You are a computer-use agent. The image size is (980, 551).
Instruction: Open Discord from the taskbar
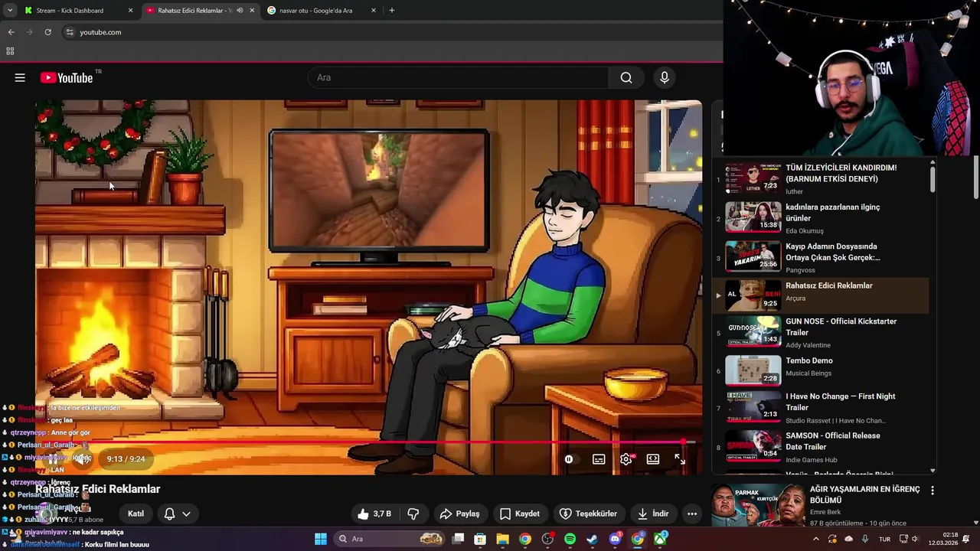click(615, 539)
